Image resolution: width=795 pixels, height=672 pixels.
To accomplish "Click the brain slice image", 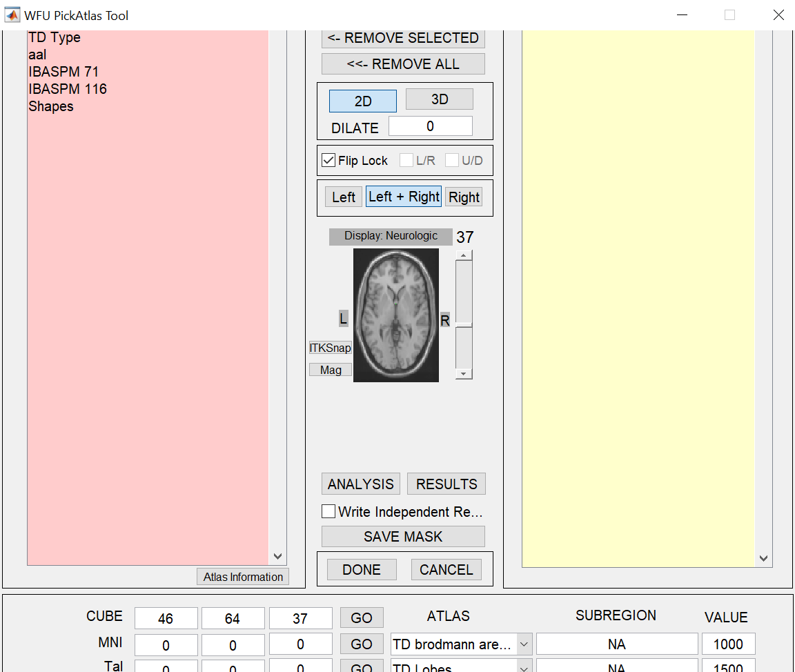I will [x=396, y=315].
